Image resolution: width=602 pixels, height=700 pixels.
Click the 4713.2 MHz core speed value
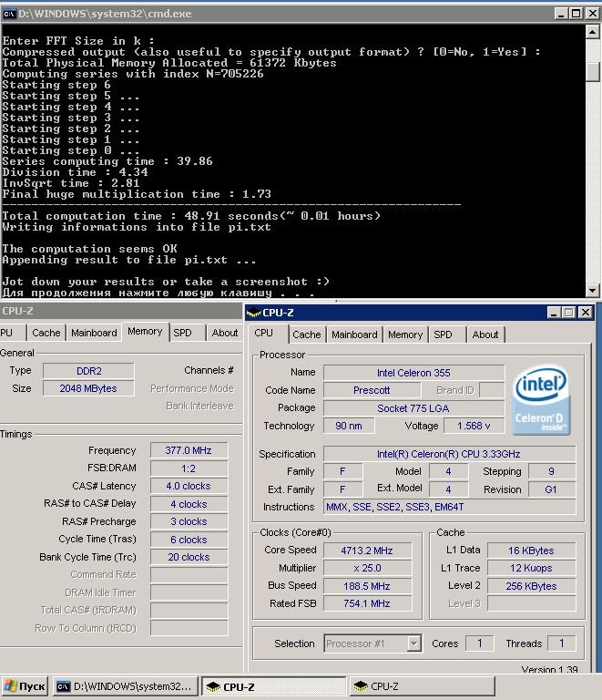pos(367,551)
